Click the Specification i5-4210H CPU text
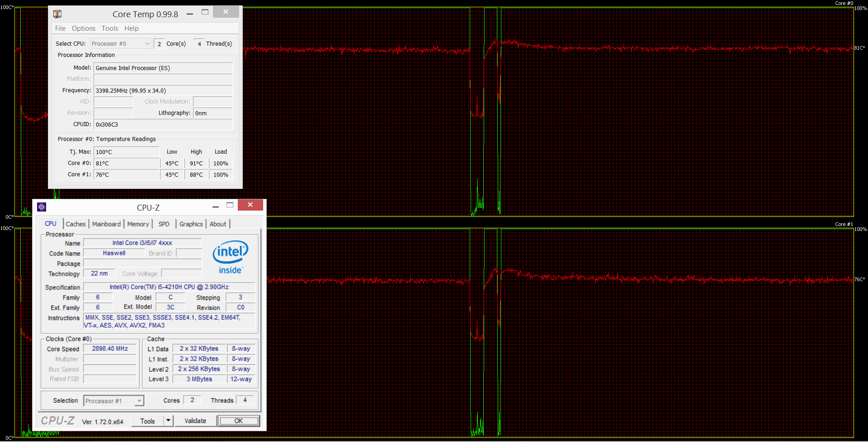The width and height of the screenshot is (868, 442). coord(169,287)
